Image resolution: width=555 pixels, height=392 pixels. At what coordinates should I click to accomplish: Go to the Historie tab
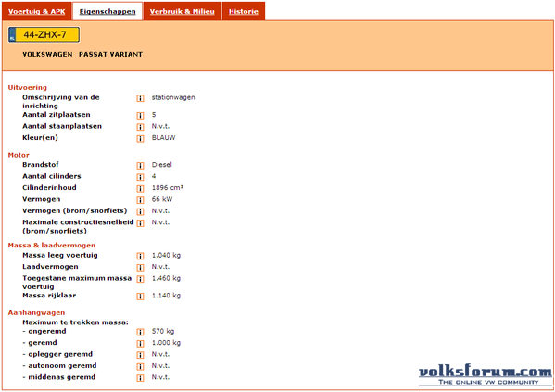tap(244, 11)
